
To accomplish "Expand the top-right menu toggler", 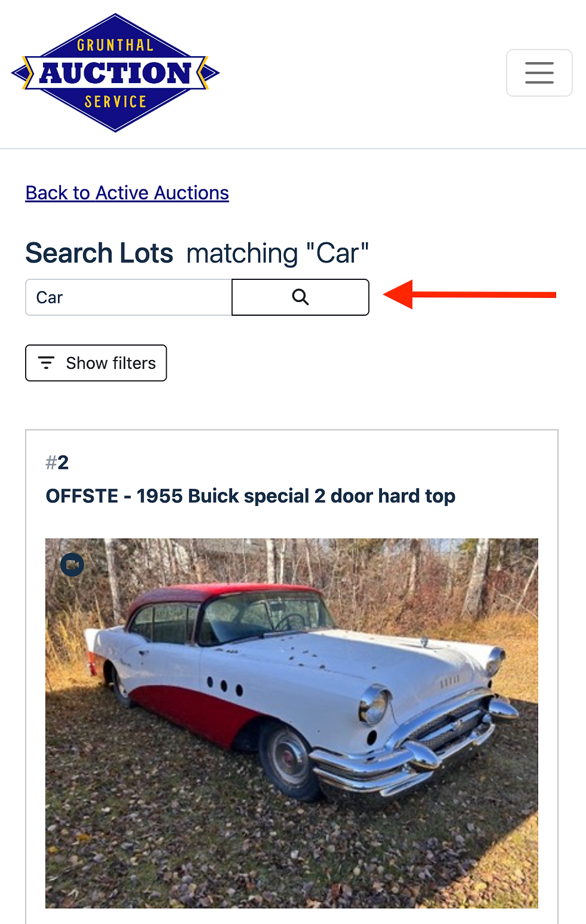I will pos(539,73).
